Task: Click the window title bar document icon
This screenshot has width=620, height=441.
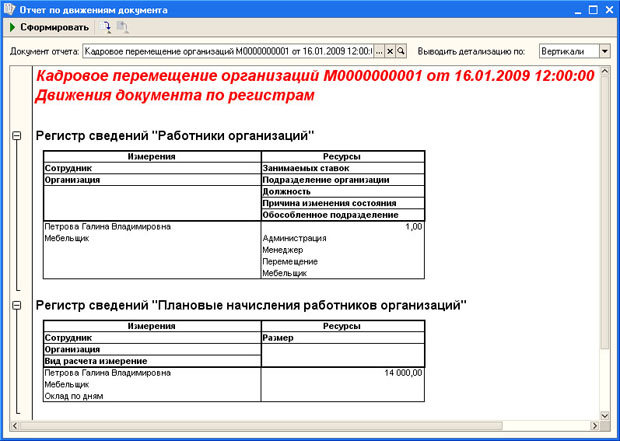Action: [9, 9]
